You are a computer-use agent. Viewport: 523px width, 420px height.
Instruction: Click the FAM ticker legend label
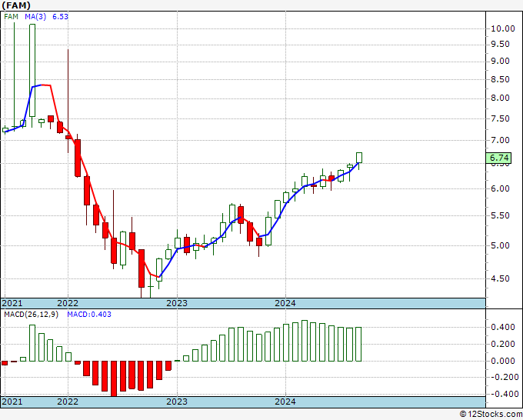tap(11, 17)
